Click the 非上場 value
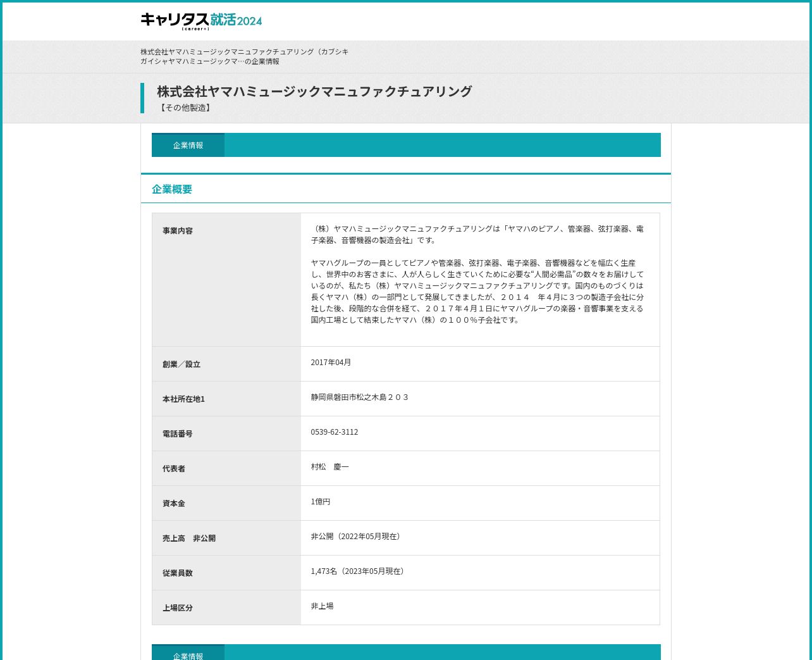Viewport: 812px width, 660px height. [x=322, y=606]
